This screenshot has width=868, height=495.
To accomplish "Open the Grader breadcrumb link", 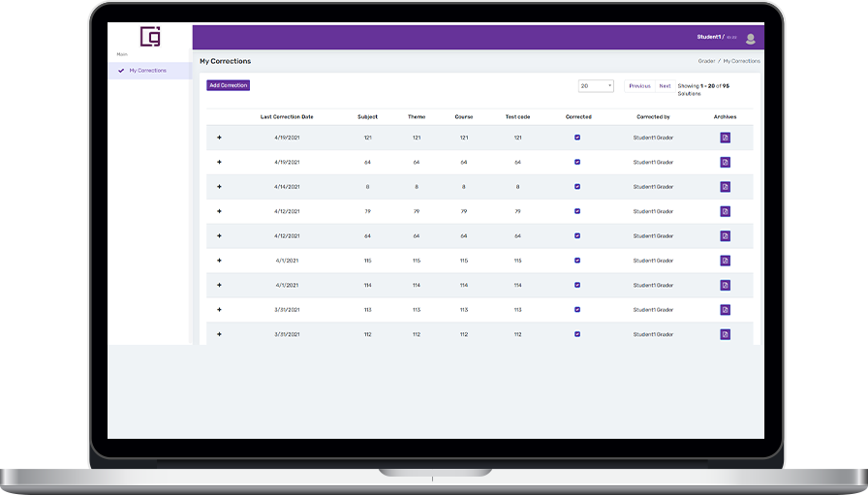I will tap(706, 61).
